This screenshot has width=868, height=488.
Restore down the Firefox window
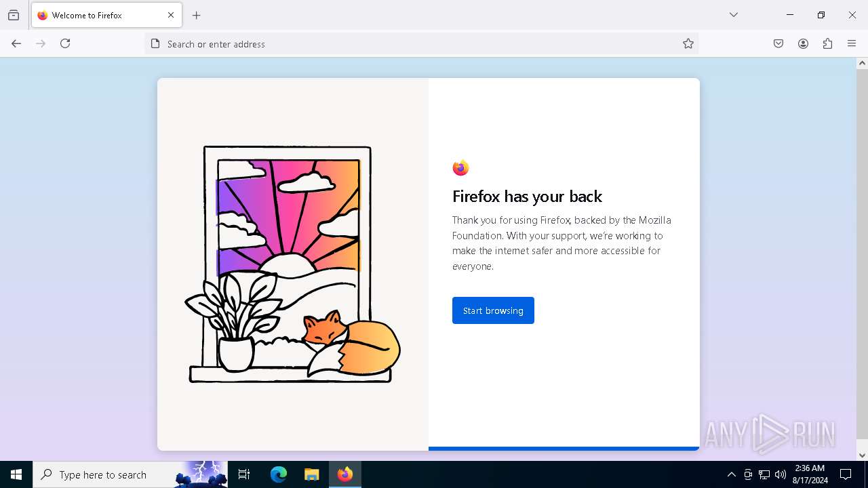(821, 15)
